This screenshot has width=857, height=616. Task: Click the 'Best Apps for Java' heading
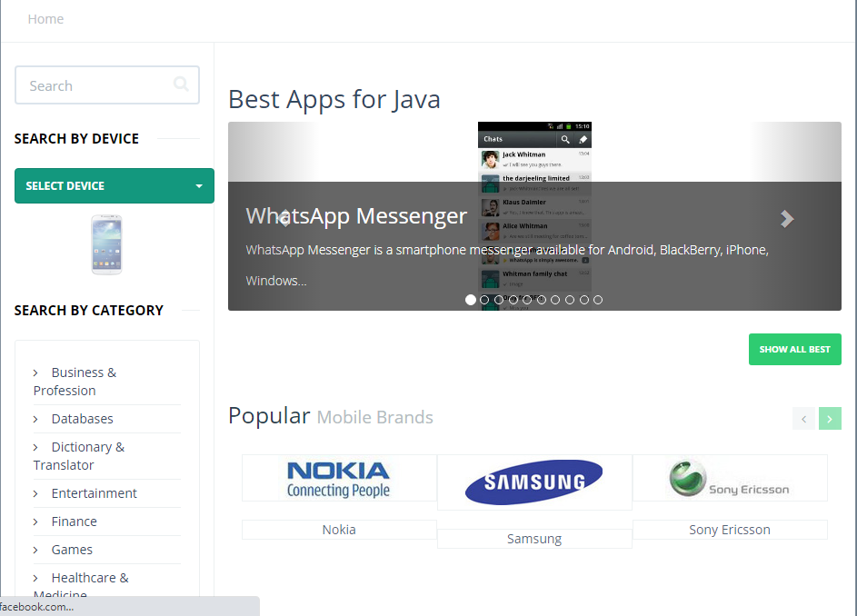click(334, 99)
